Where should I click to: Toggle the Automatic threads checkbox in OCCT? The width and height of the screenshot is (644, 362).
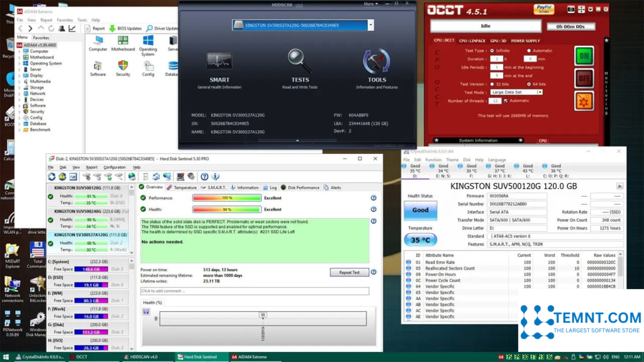pos(506,101)
